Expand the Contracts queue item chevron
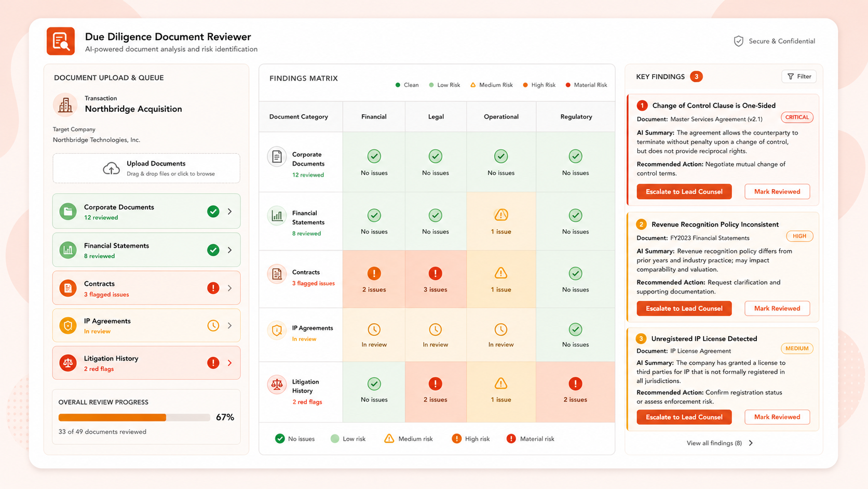The height and width of the screenshot is (489, 868). click(x=229, y=288)
